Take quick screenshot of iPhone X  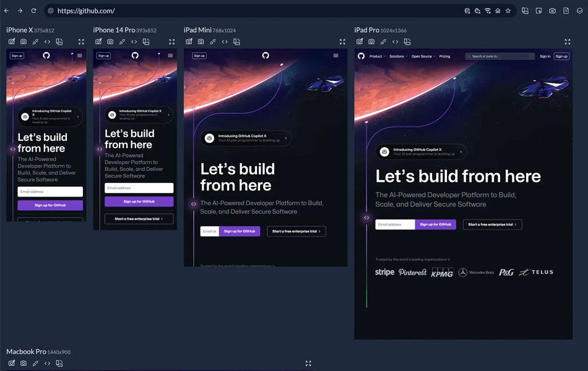[x=12, y=41]
